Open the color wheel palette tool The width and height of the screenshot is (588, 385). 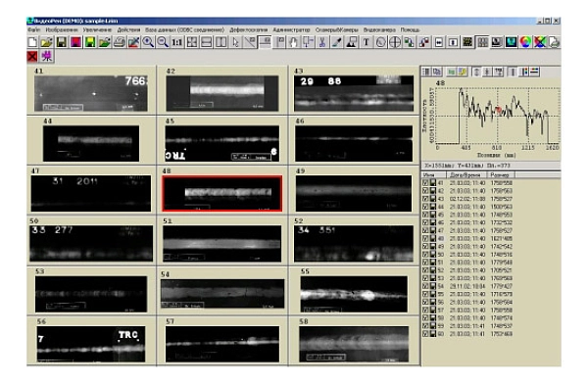pos(525,42)
